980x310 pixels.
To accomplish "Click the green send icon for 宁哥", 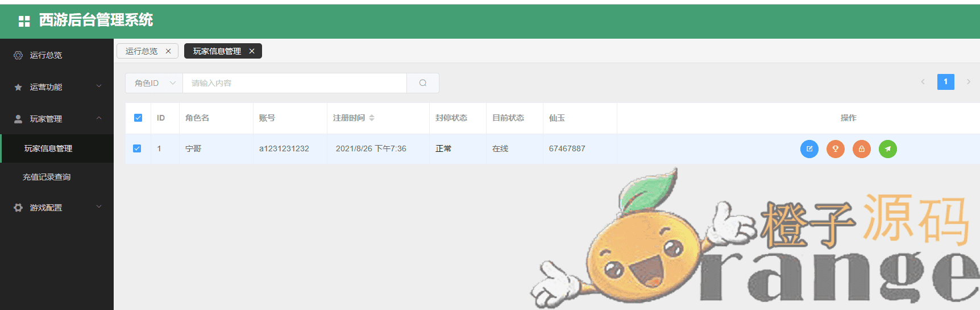I will (x=888, y=149).
